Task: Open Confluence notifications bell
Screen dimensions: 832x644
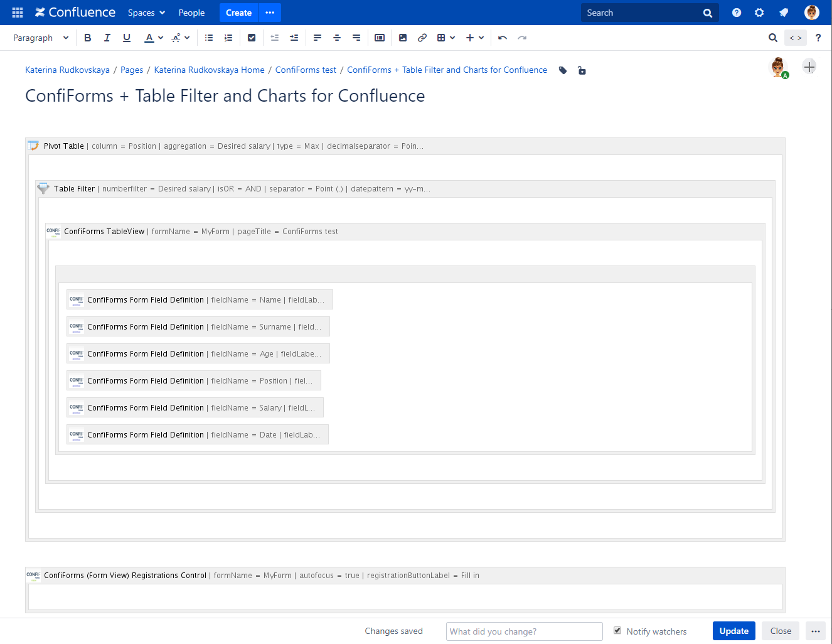Action: pos(784,13)
